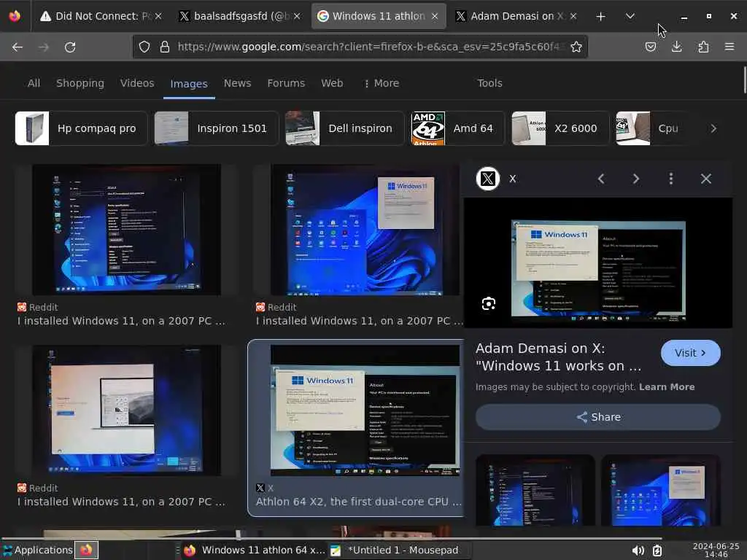This screenshot has height=560, width=747.
Task: Click the Visit button
Action: (x=690, y=353)
